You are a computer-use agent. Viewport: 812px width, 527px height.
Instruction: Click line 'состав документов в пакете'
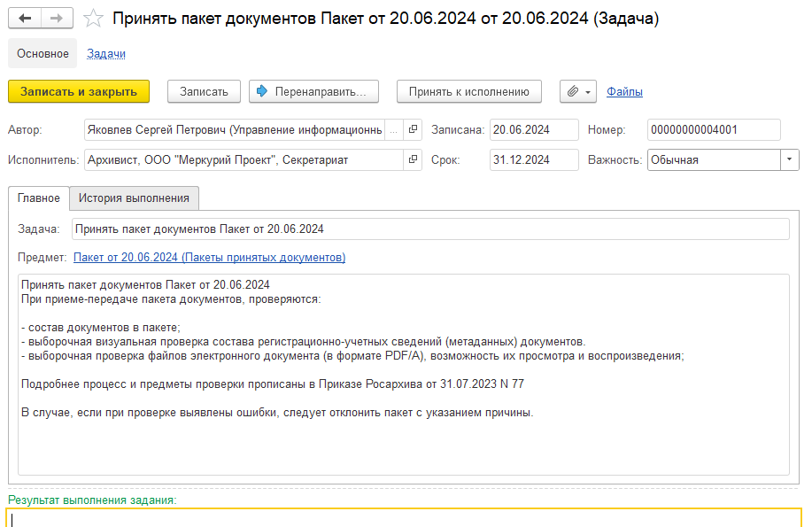101,328
